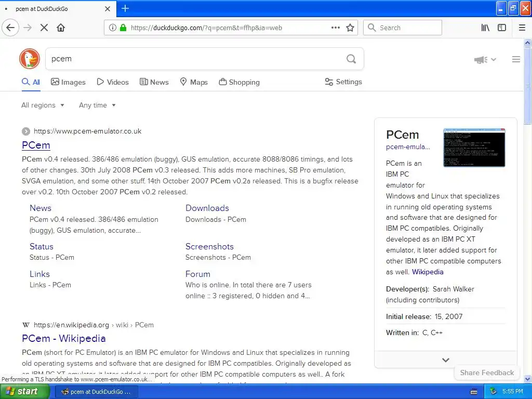
Task: Click the scrollbar down arrow
Action: [528, 379]
